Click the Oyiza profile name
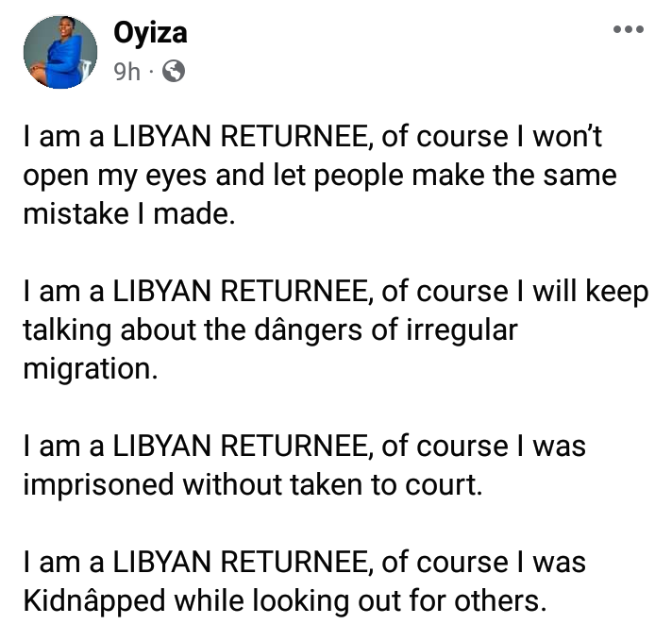672x641 pixels. [149, 32]
